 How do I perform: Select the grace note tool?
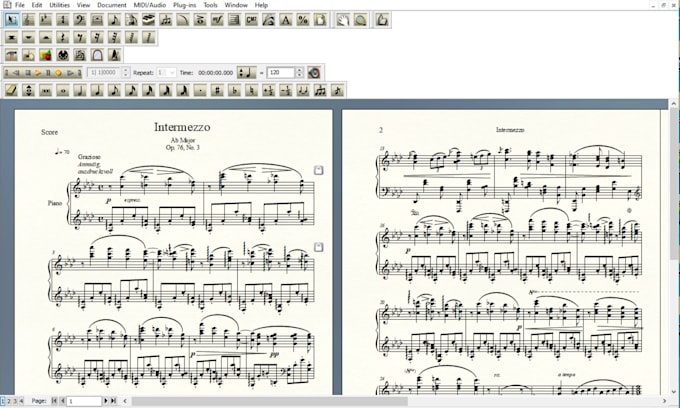[x=337, y=90]
